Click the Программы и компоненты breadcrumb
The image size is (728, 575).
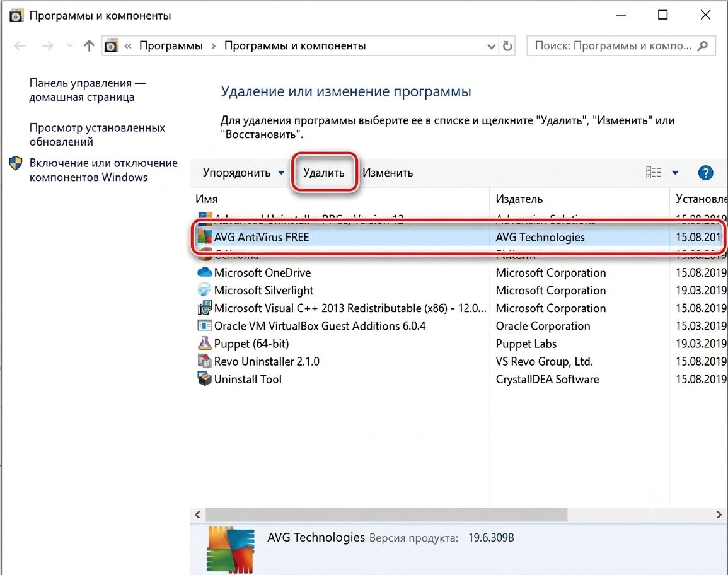pos(295,45)
